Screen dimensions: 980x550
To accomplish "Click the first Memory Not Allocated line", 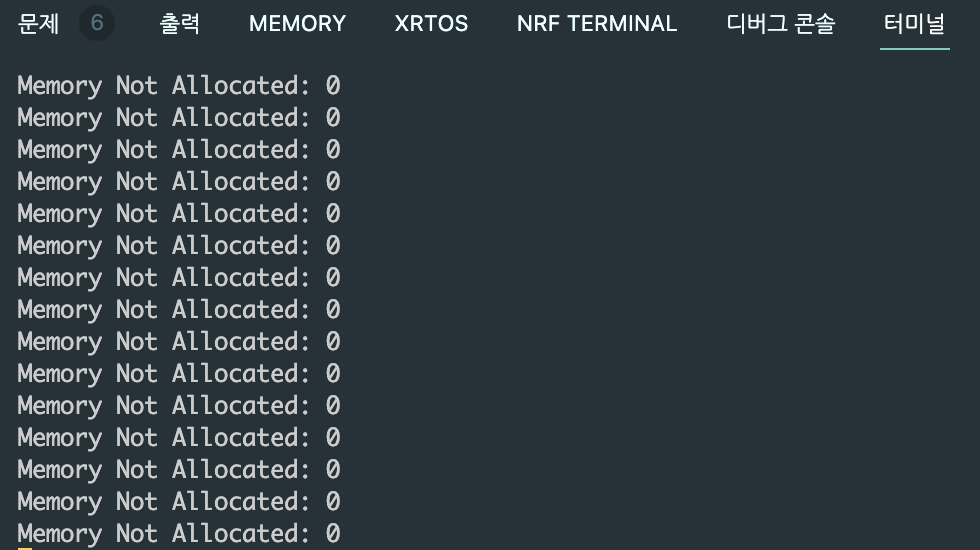I will (179, 86).
